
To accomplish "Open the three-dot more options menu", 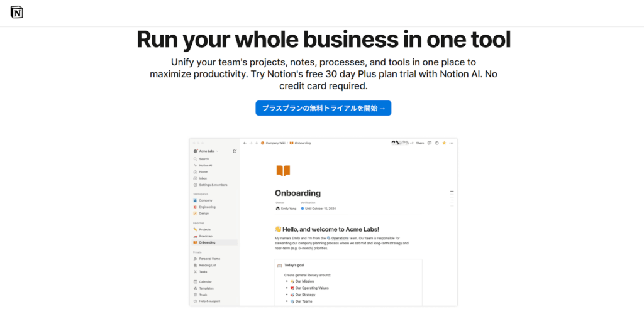I will [451, 143].
